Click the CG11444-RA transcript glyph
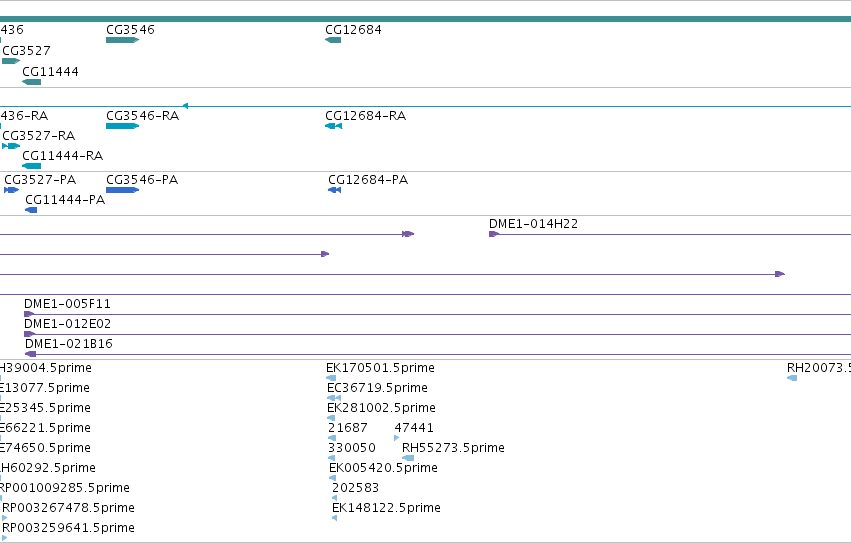This screenshot has width=851, height=543. 31,166
